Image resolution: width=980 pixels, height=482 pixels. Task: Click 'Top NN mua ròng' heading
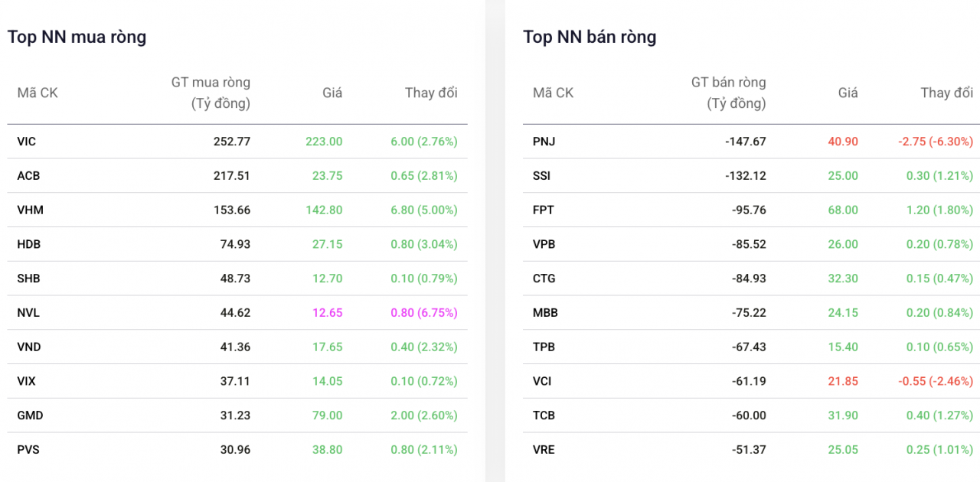click(77, 37)
